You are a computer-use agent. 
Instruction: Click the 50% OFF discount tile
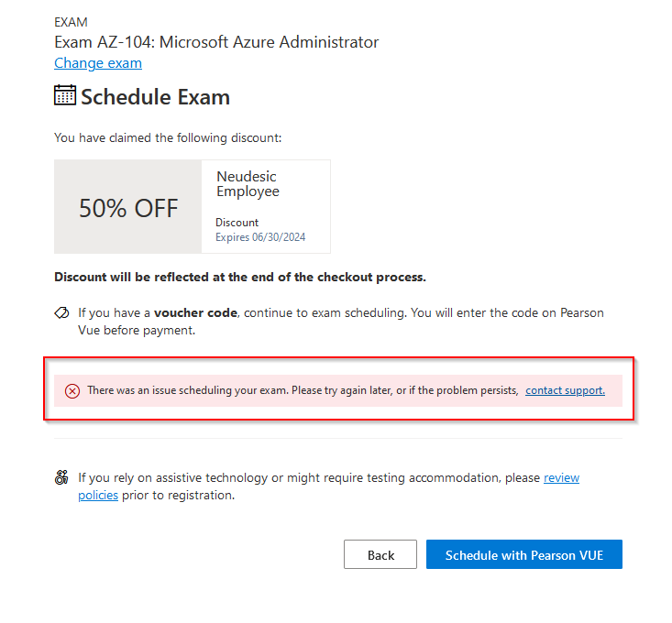pos(128,208)
